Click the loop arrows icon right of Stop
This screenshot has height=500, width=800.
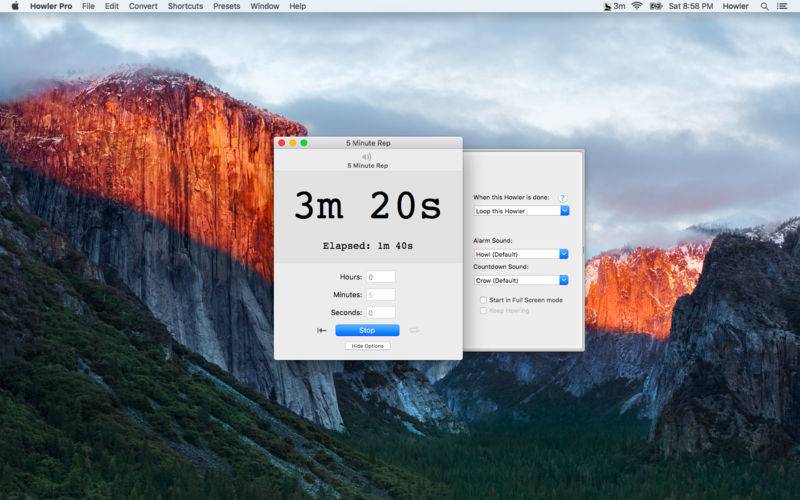tap(414, 330)
